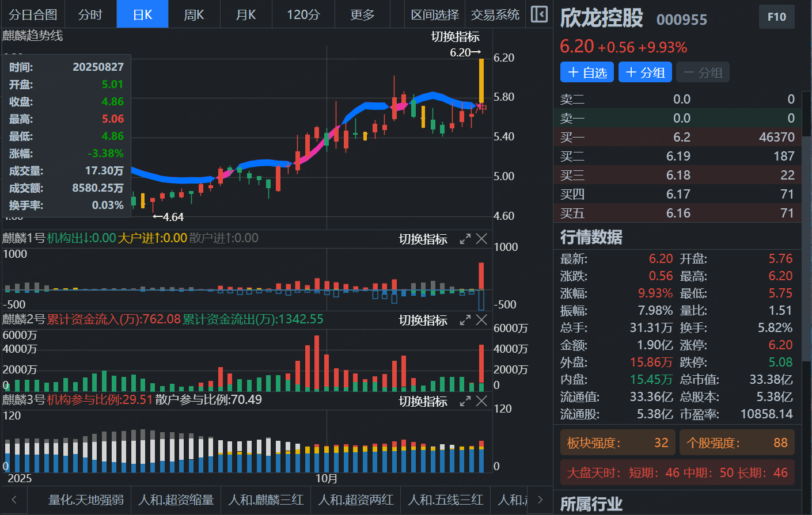Screen dimensions: 812x515
Task: Switch to the 周K tab
Action: click(x=194, y=14)
